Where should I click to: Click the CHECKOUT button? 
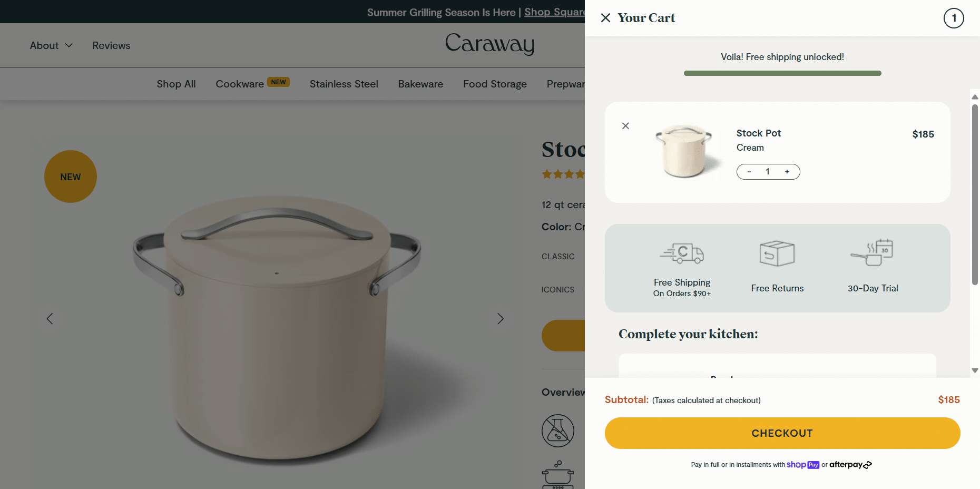(782, 433)
